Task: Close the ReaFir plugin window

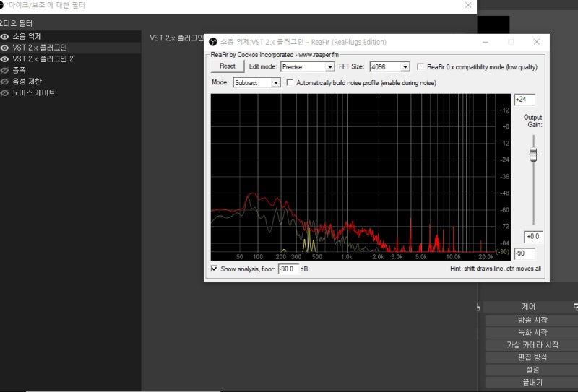Action: (537, 42)
